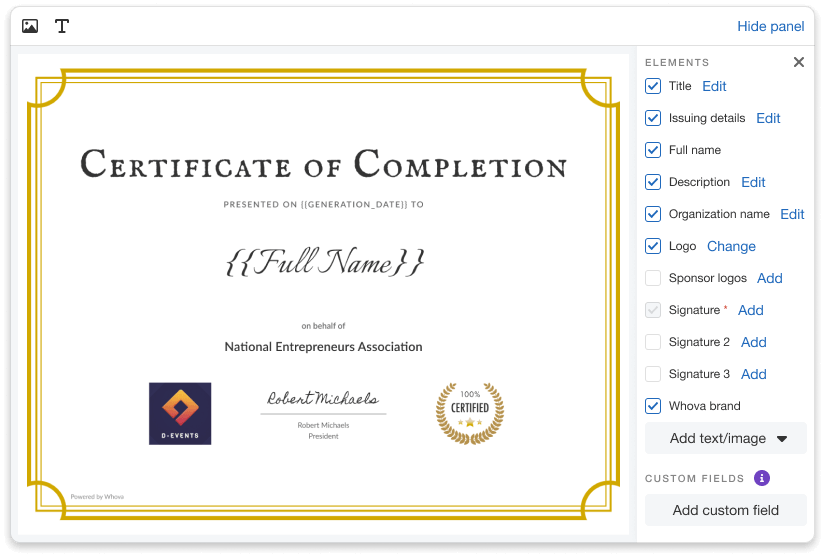This screenshot has height=557, width=825.
Task: Open the Add text/image dropdown
Action: 726,438
